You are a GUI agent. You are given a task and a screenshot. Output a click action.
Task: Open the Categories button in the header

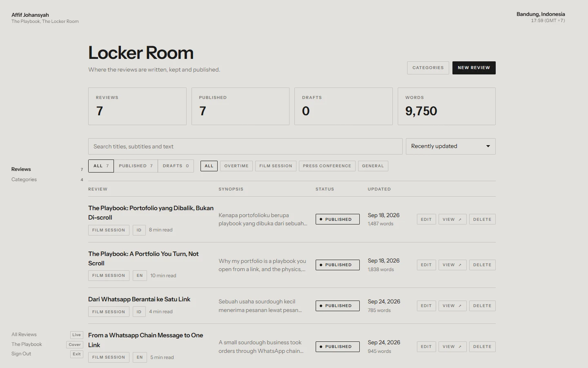[428, 68]
